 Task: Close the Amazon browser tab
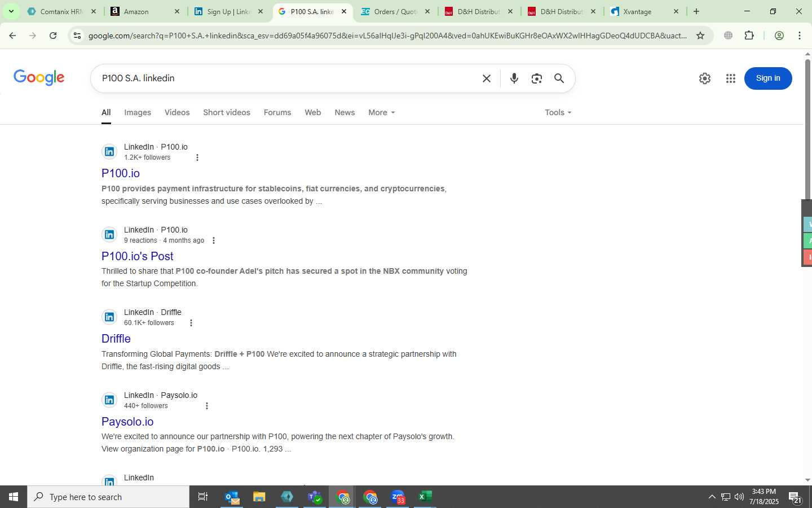click(x=177, y=11)
